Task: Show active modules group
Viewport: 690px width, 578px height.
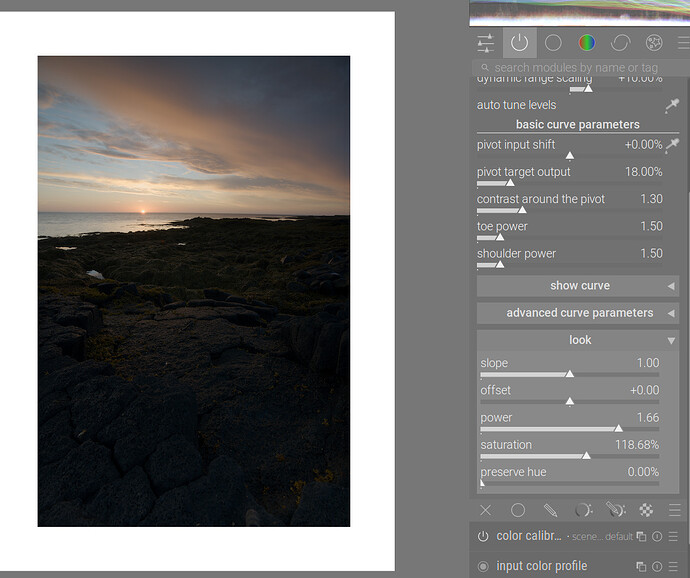Action: point(519,43)
